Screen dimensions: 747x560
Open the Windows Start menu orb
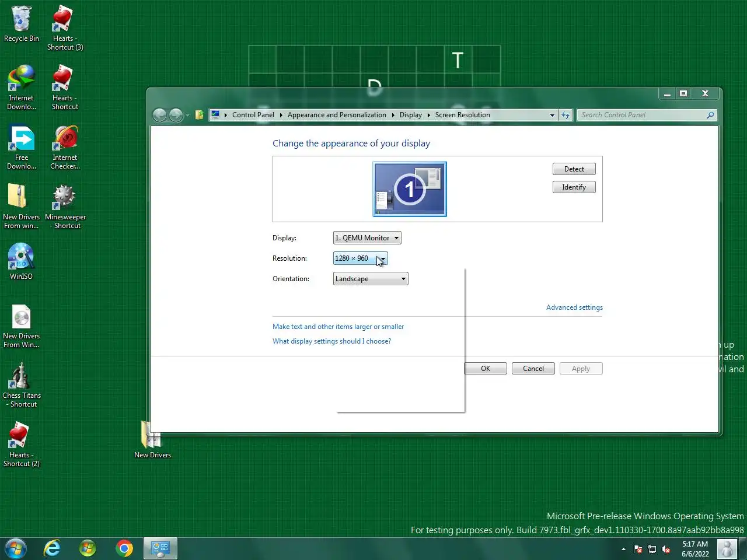coord(16,548)
